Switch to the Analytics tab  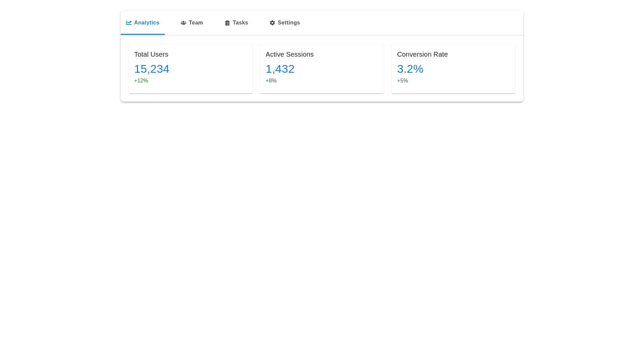147,23
